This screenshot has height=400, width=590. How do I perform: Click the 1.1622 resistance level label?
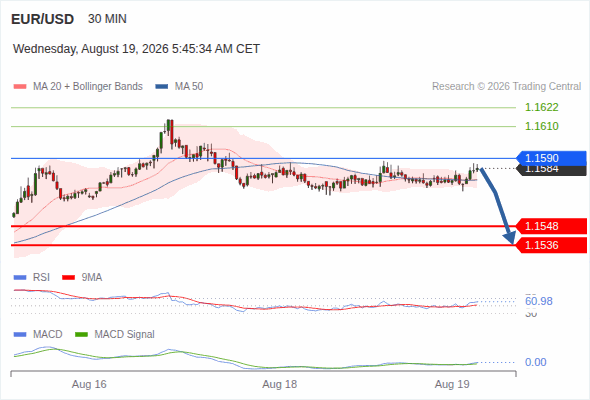pos(541,108)
